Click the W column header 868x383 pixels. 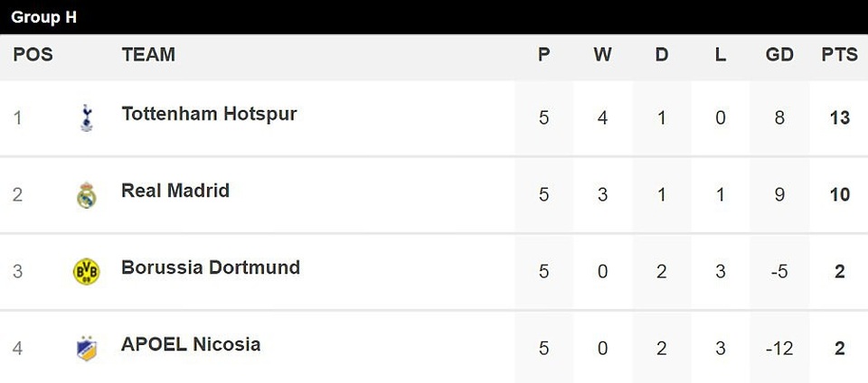tap(603, 54)
